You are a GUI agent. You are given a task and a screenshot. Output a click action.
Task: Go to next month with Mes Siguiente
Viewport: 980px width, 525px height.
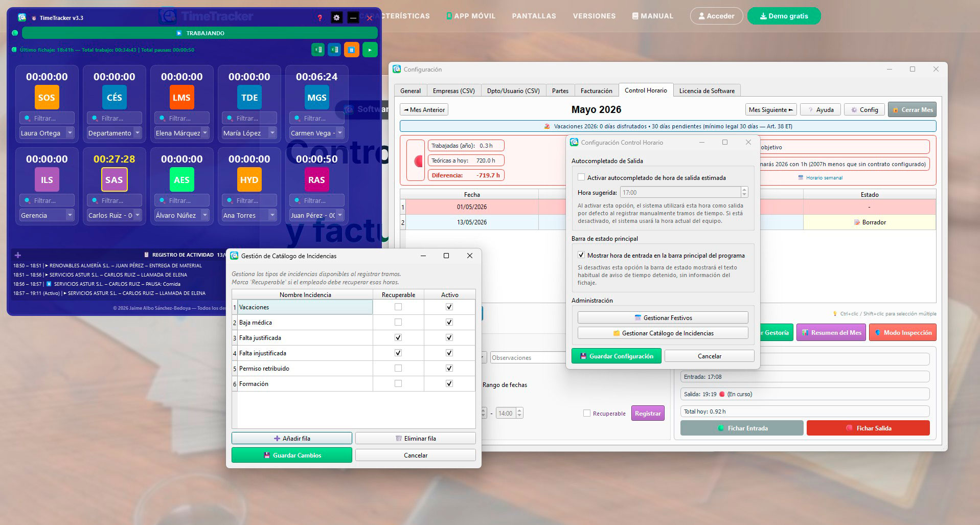(771, 109)
